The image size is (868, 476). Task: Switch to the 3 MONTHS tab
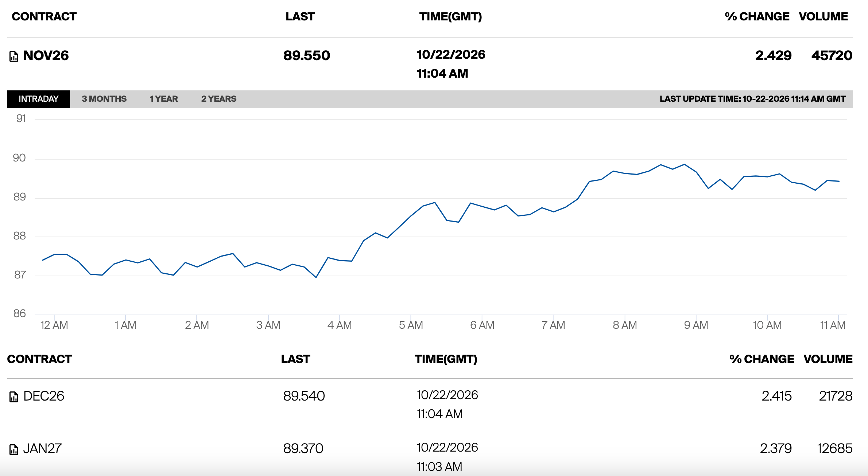pos(104,99)
